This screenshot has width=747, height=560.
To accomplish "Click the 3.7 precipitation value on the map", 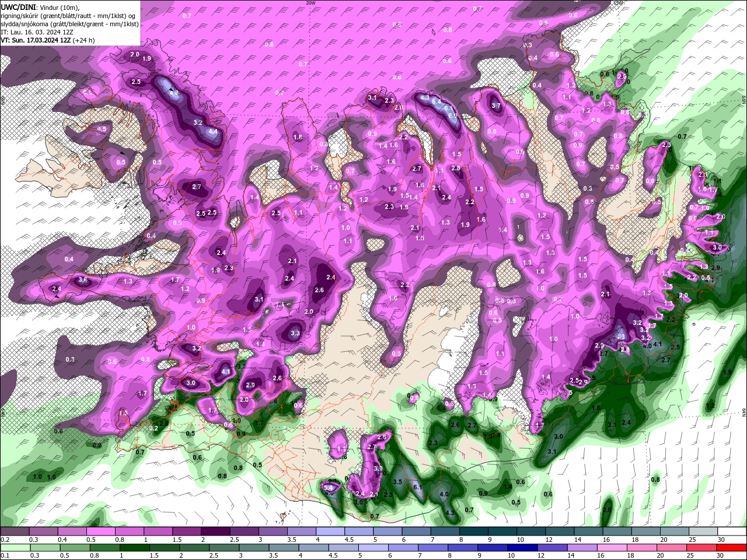I will click(496, 106).
